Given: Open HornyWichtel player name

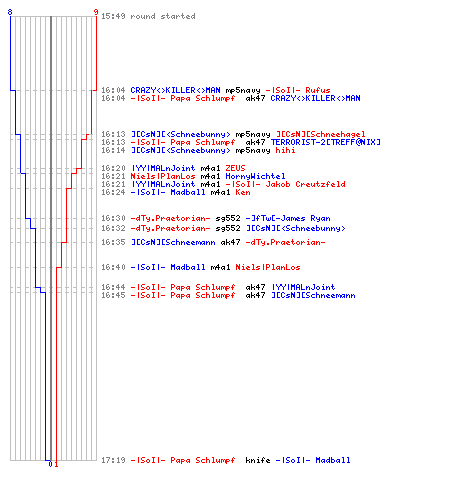Looking at the screenshot, I should pyautogui.click(x=255, y=176).
